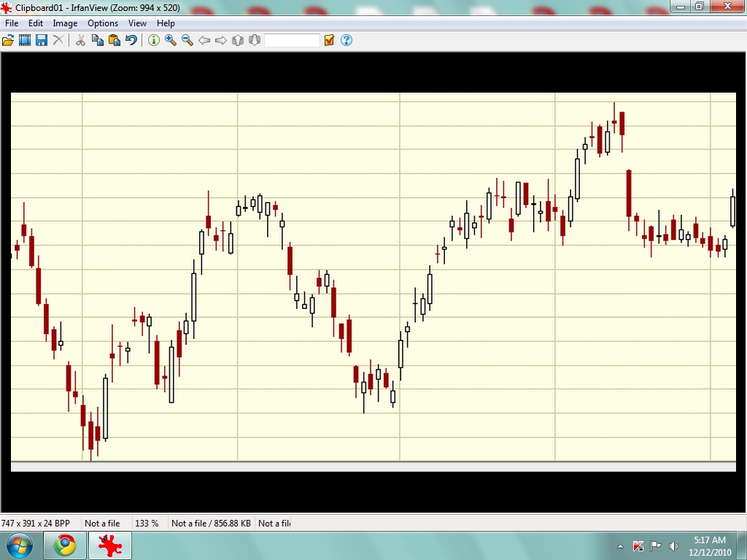747x560 pixels.
Task: Click the candlestick chart image
Action: click(x=373, y=282)
